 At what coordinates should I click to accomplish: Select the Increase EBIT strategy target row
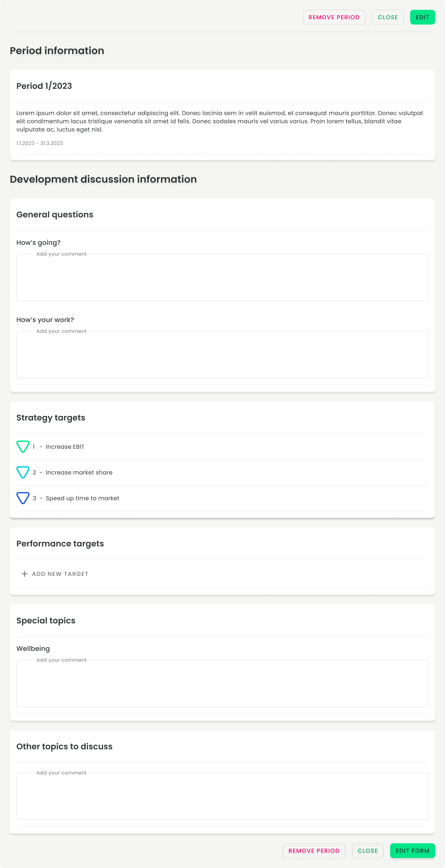[222, 446]
